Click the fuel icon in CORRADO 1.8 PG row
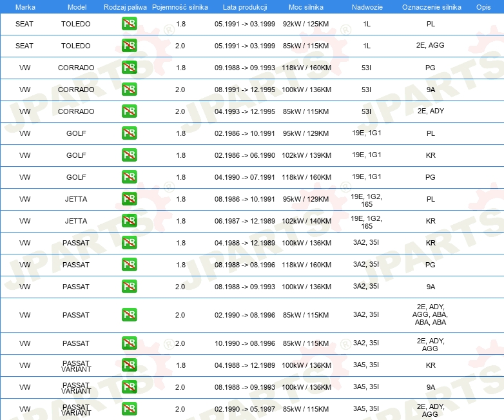Screen dimensions: 504x420 coord(129,68)
